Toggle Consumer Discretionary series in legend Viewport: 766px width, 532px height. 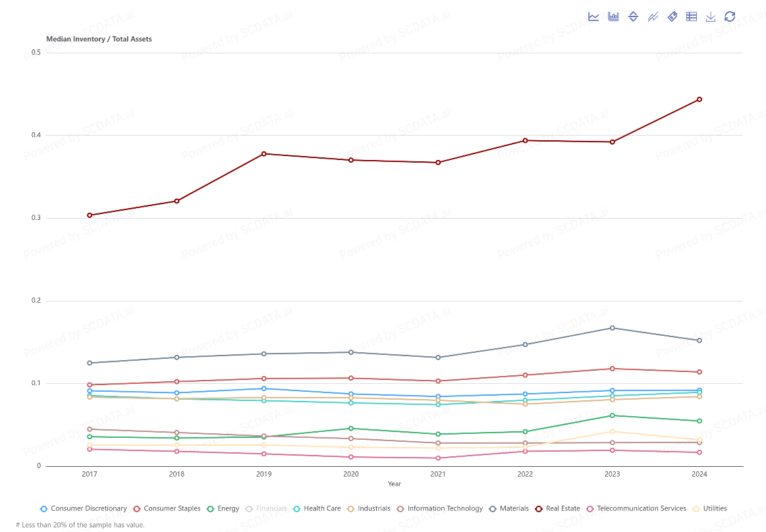[x=83, y=508]
